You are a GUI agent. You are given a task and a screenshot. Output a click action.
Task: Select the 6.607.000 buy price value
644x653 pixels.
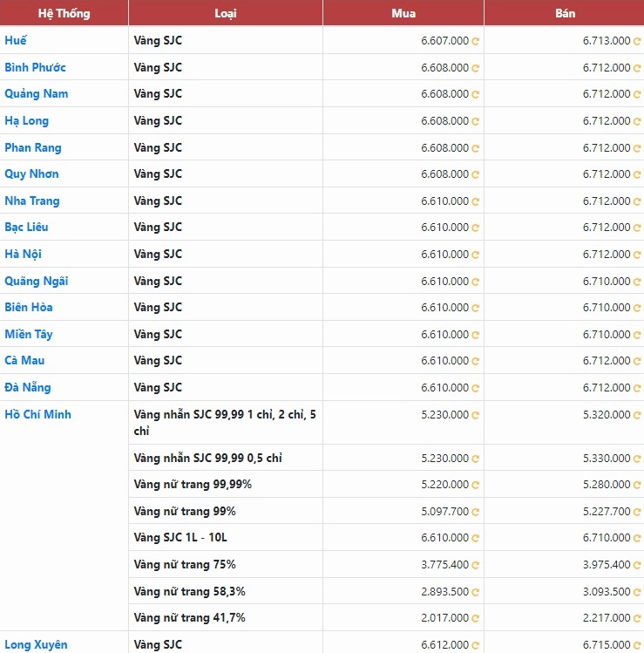(x=444, y=41)
